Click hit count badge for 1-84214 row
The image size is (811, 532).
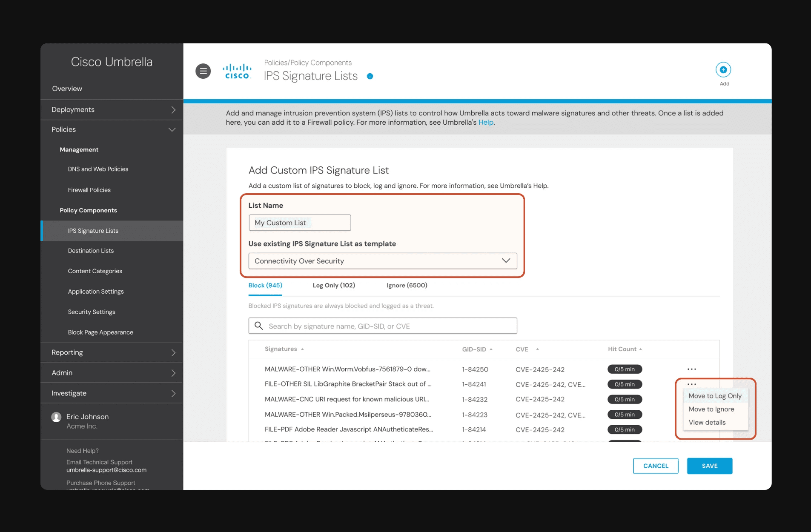click(x=625, y=429)
